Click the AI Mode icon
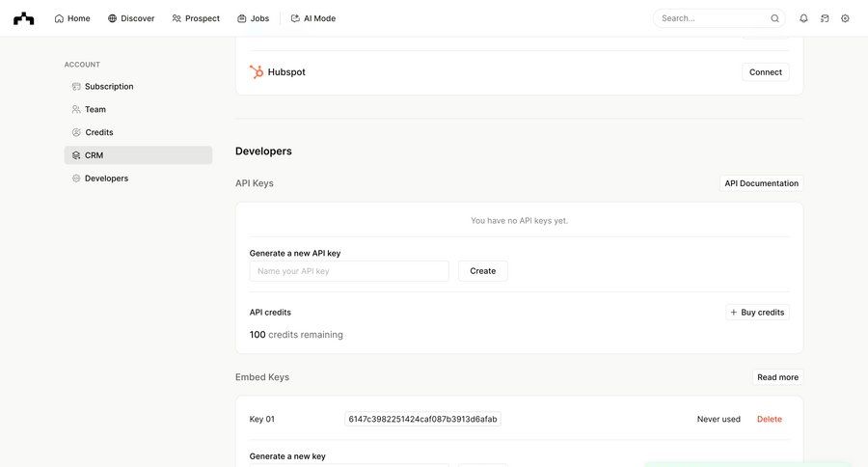The height and width of the screenshot is (467, 868). click(x=295, y=18)
